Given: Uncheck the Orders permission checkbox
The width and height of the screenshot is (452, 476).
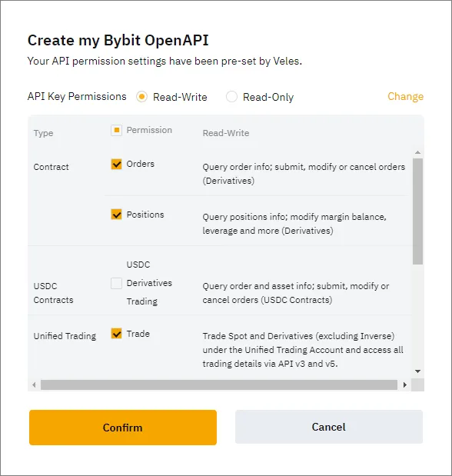Looking at the screenshot, I should 116,164.
